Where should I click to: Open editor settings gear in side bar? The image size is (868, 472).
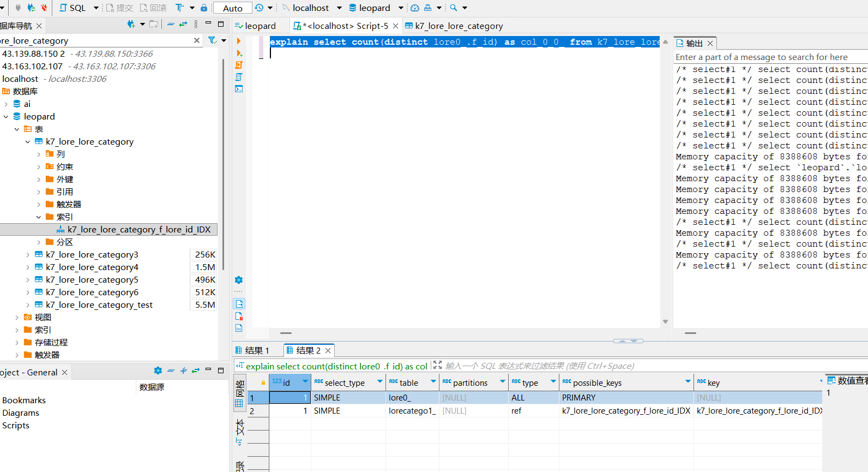coord(238,280)
